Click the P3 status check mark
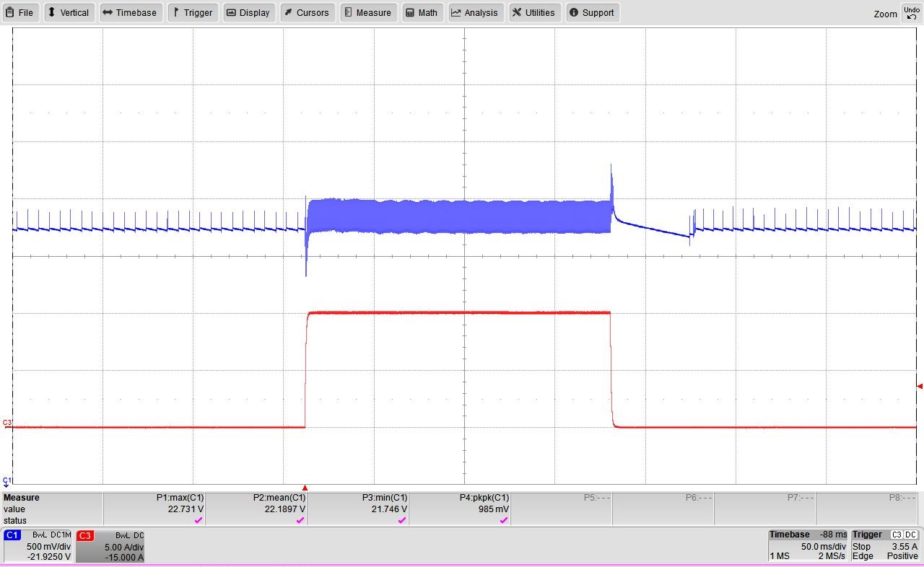The image size is (924, 567). click(x=402, y=521)
